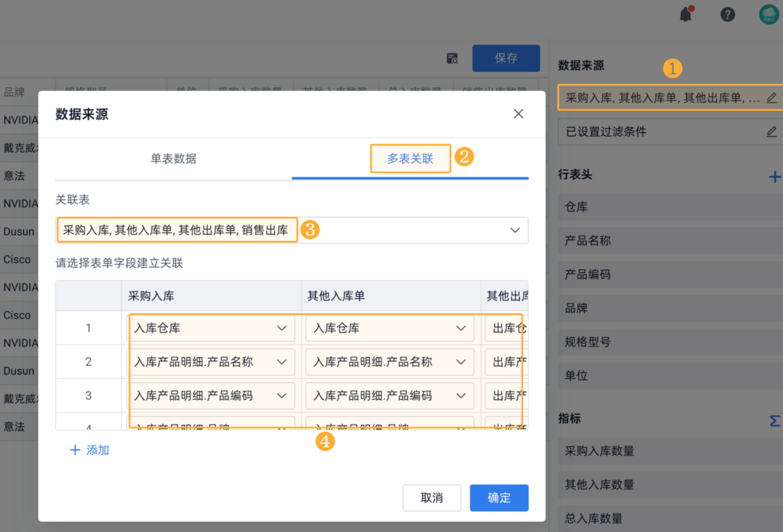Image resolution: width=783 pixels, height=532 pixels.
Task: Select the 采购入库数量 indicator
Action: click(x=670, y=451)
